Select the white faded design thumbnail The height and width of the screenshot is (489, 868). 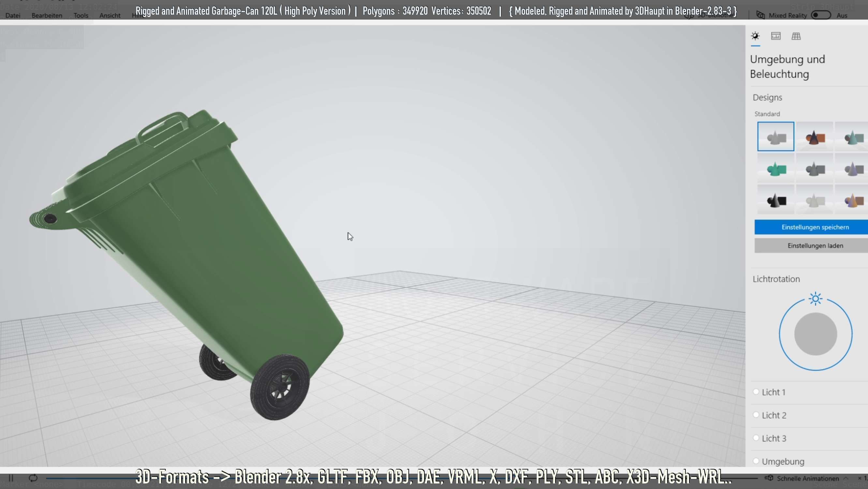click(815, 199)
